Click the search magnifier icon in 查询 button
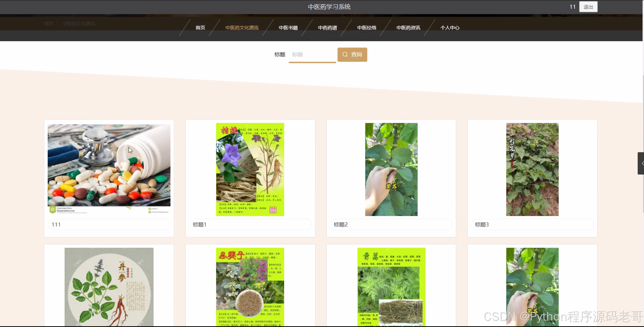 click(x=345, y=55)
